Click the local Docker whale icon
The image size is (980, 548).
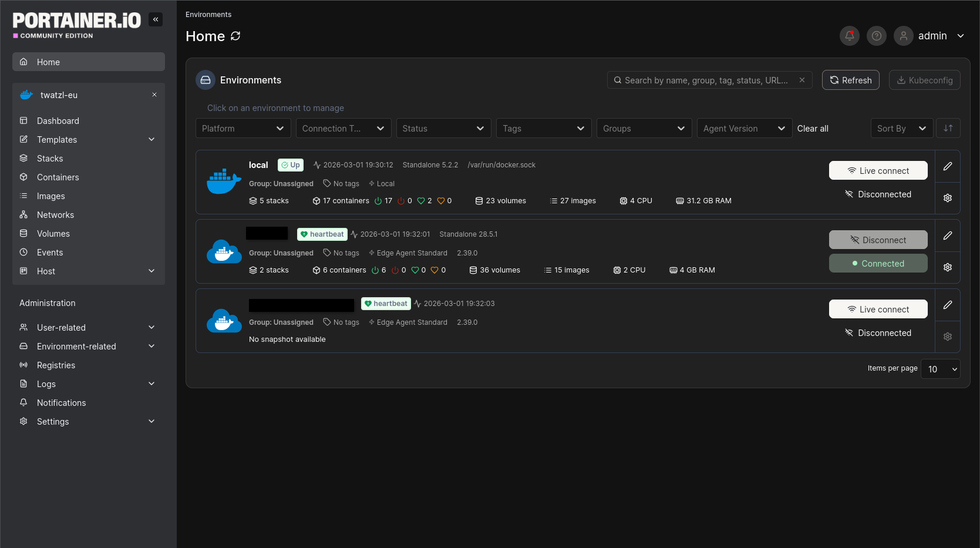(224, 181)
